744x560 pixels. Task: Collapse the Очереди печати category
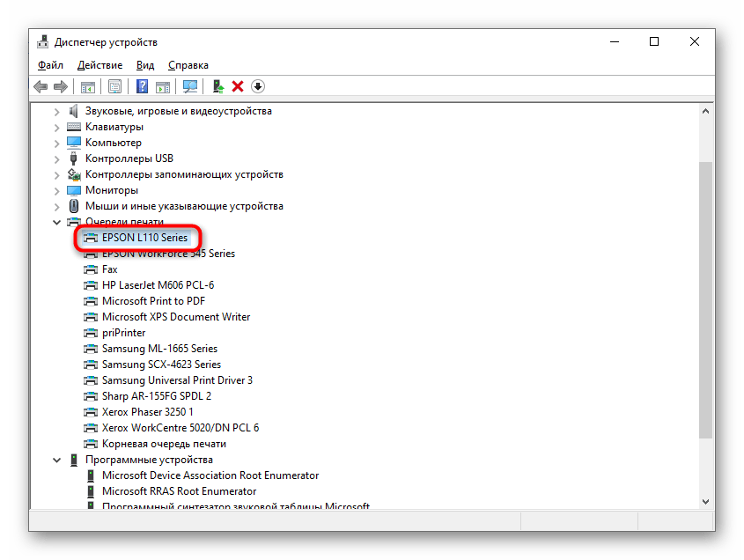point(57,222)
